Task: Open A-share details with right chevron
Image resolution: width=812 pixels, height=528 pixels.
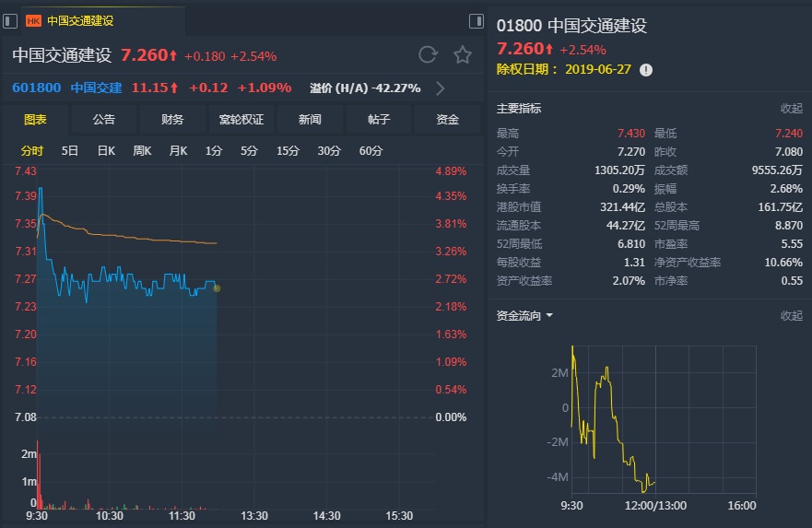Action: [441, 88]
